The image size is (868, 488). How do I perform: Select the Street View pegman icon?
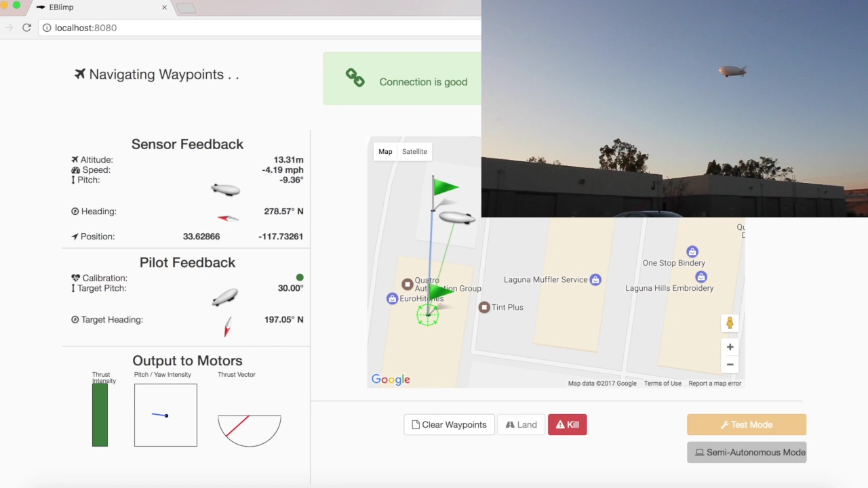pyautogui.click(x=730, y=323)
